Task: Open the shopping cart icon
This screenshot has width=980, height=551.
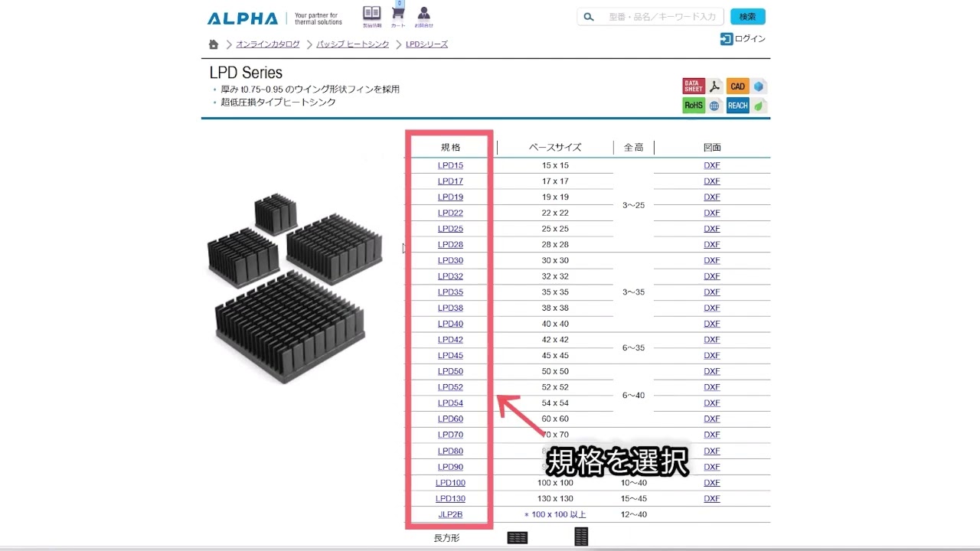Action: [398, 13]
